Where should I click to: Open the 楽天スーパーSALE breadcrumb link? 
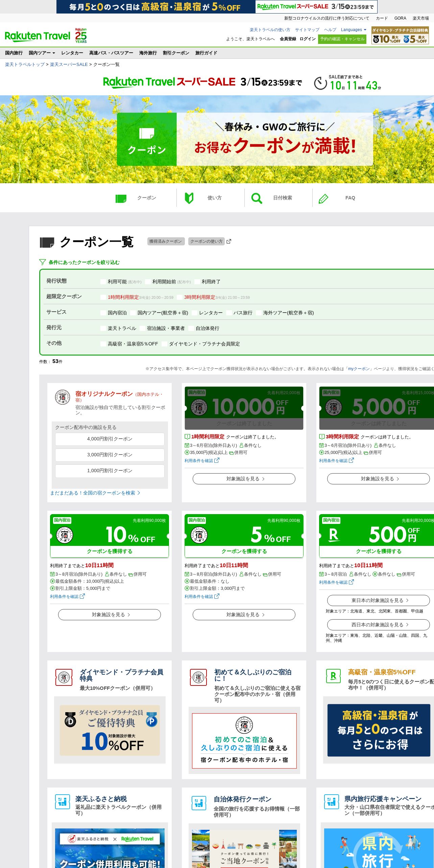pos(69,64)
